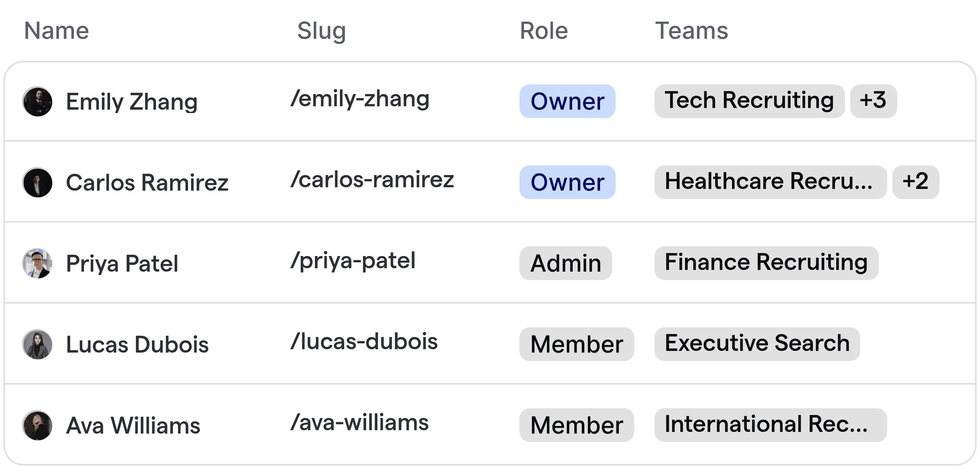Click Ava Williams's avatar thumbnail

[x=38, y=426]
